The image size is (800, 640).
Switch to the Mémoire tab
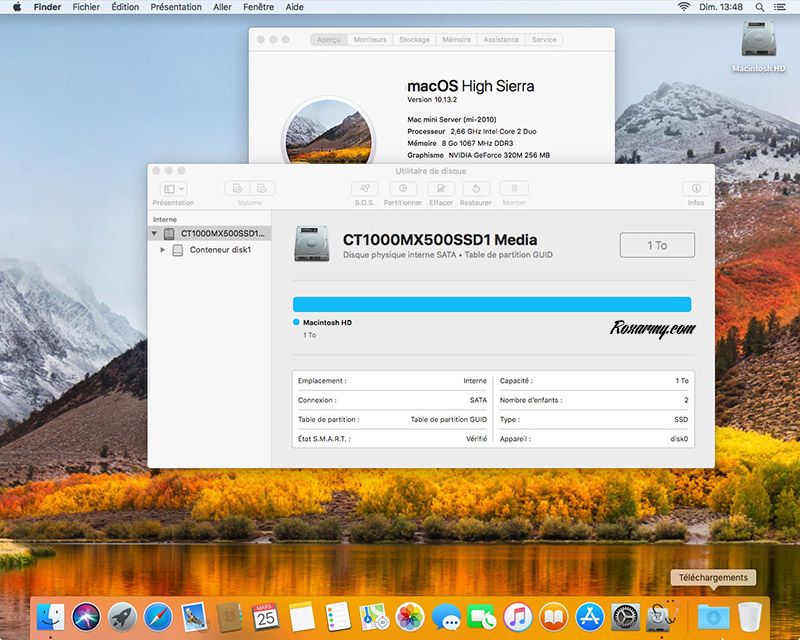tap(457, 40)
